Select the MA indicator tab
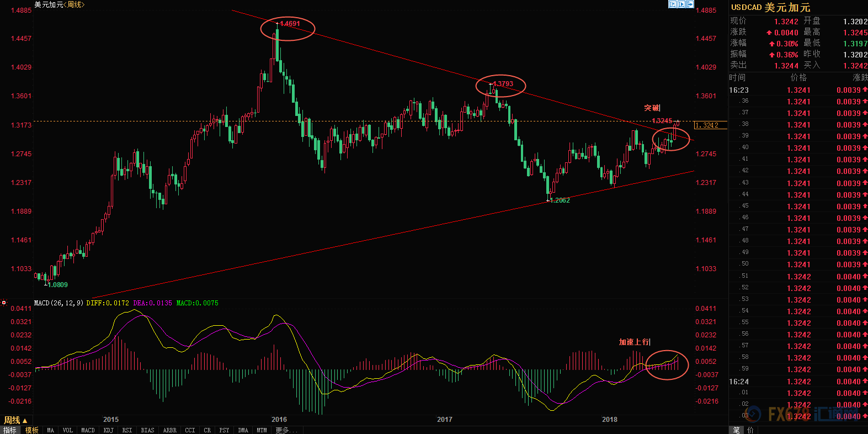 point(51,430)
